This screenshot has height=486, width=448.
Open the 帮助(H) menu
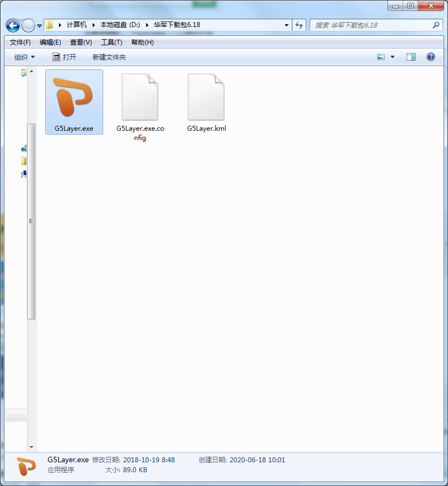(142, 42)
